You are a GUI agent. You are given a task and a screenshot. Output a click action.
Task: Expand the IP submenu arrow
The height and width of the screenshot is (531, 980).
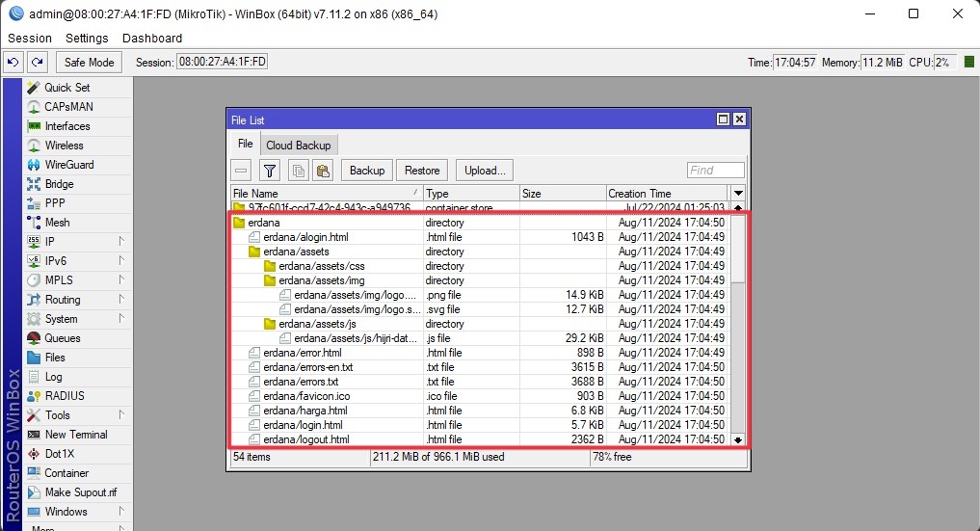[x=121, y=241]
